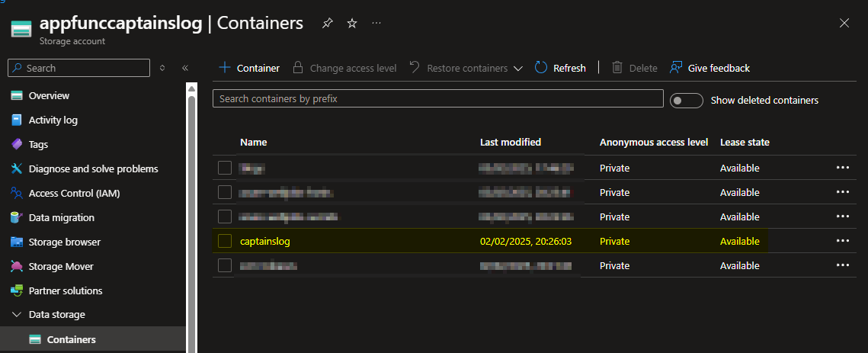Click the purple Tags icon
Viewport: 868px width, 353px height.
(x=17, y=144)
